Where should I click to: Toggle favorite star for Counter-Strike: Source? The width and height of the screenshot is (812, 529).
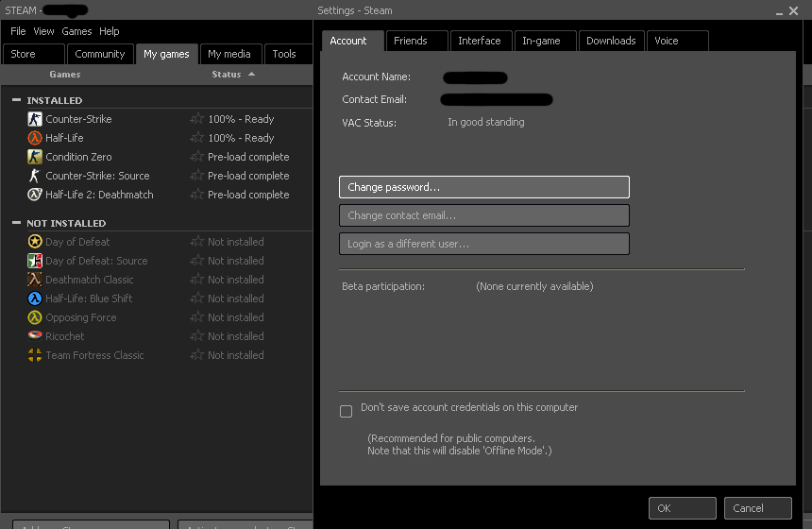tap(196, 176)
